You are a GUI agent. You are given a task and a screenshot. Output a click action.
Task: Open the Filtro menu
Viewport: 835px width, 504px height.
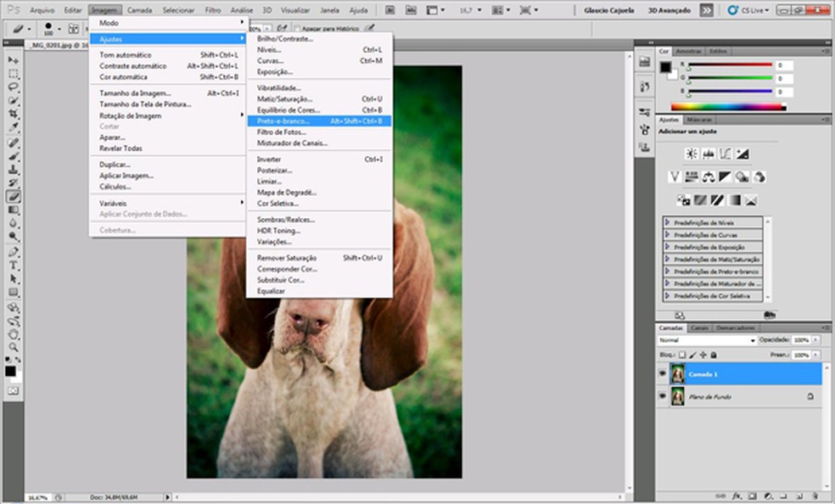click(212, 10)
